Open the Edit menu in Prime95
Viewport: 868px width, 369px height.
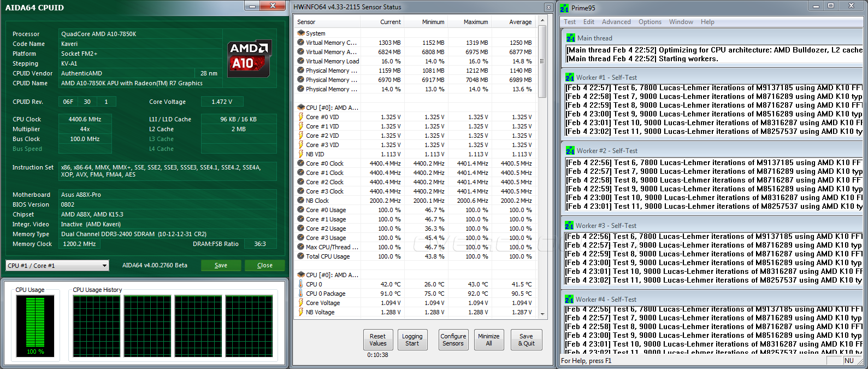coord(589,22)
